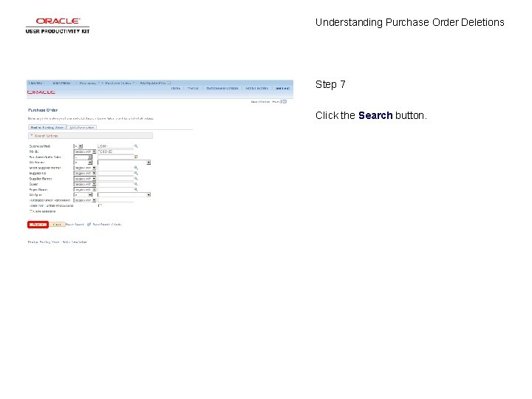
Task: Open Business Unit operator dropdown
Action: pyautogui.click(x=78, y=146)
